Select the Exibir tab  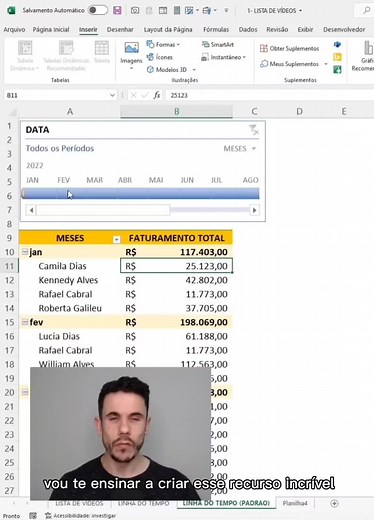[x=305, y=29]
